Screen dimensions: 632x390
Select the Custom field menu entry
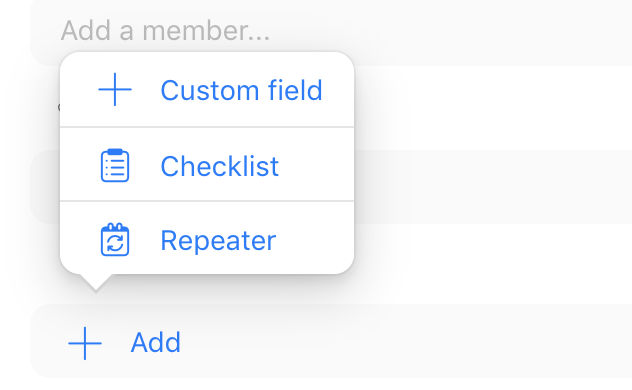207,89
